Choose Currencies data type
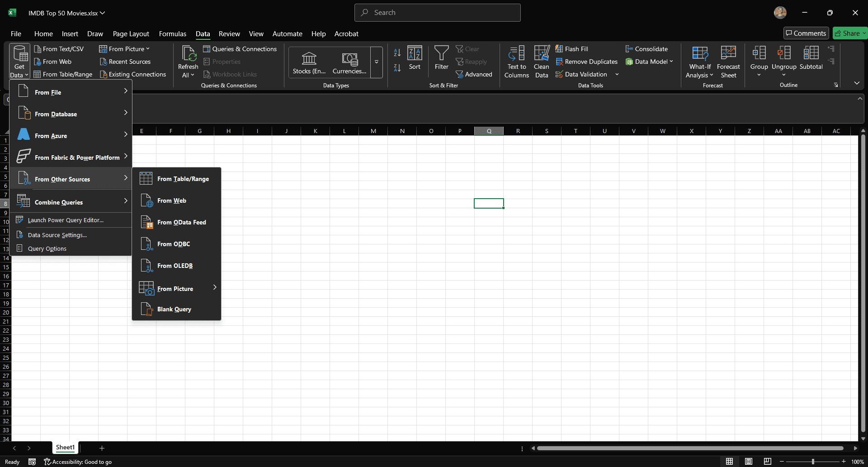The image size is (868, 467). pos(349,62)
